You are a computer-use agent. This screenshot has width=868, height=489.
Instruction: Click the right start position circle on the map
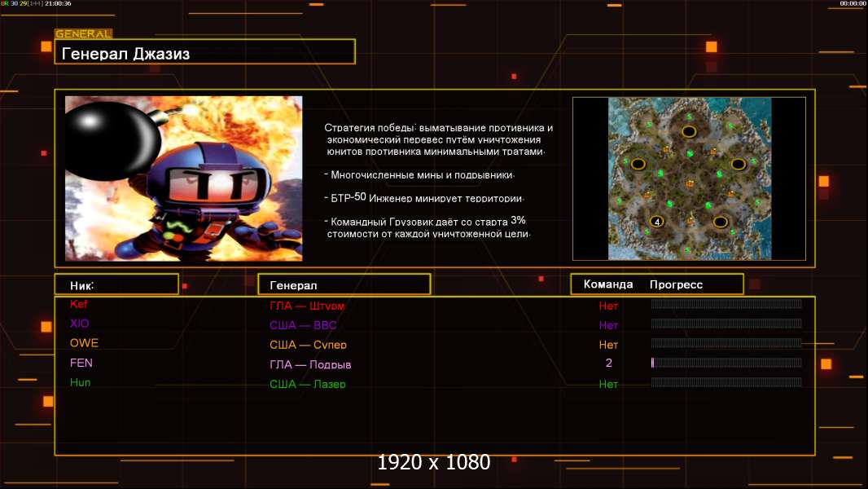[x=738, y=164]
